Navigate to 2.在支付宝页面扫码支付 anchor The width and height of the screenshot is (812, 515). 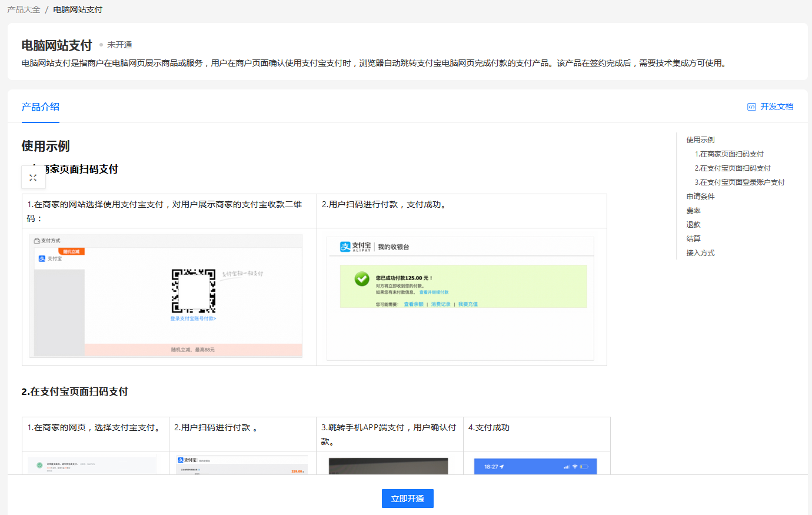coord(733,168)
